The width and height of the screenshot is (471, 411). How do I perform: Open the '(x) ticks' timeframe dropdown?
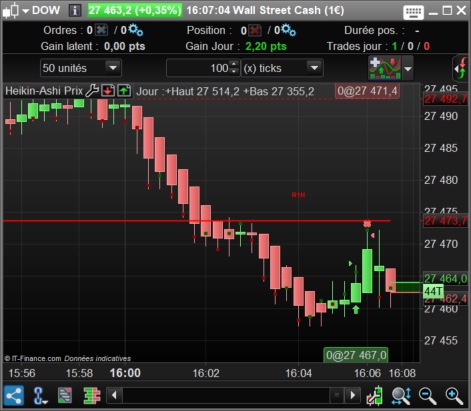pos(282,68)
